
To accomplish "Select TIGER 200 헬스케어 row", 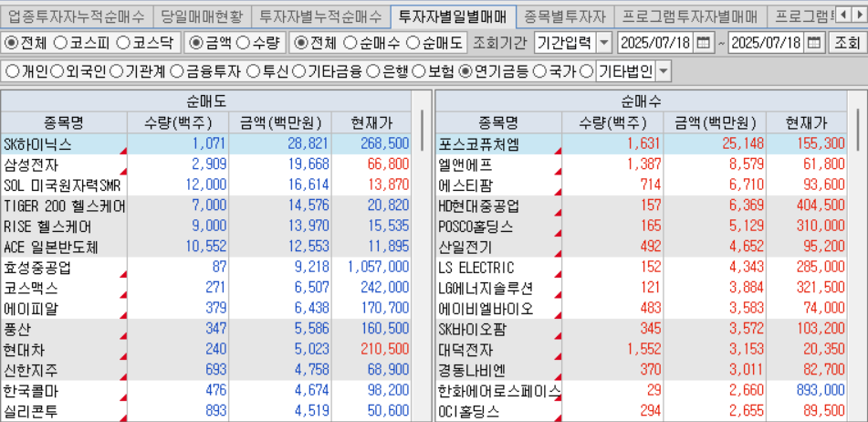I will pos(206,206).
